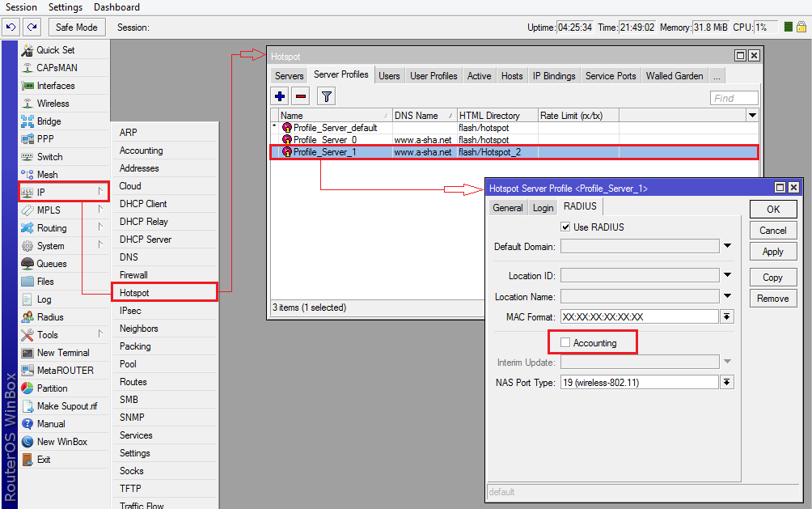Apply changes in the server profile dialog
Image resolution: width=812 pixels, height=509 pixels.
(772, 251)
